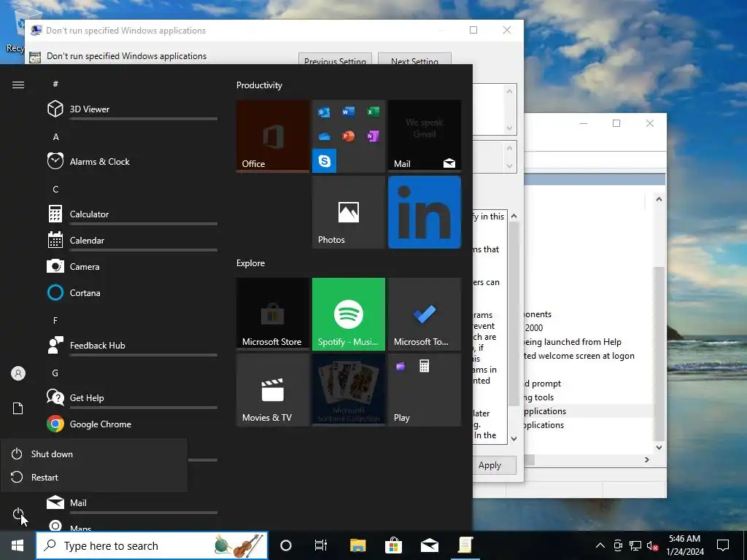Open the Calendar app
Image resolution: width=747 pixels, height=560 pixels.
tap(132, 240)
